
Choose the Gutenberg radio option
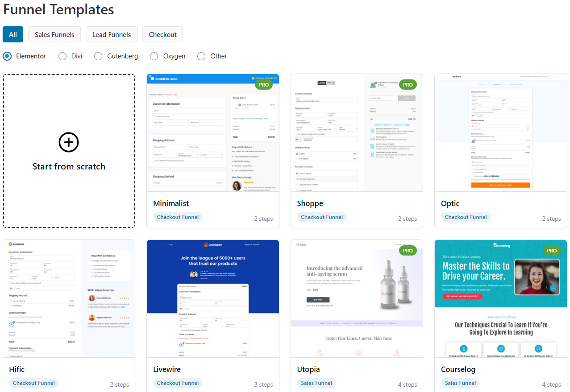98,56
